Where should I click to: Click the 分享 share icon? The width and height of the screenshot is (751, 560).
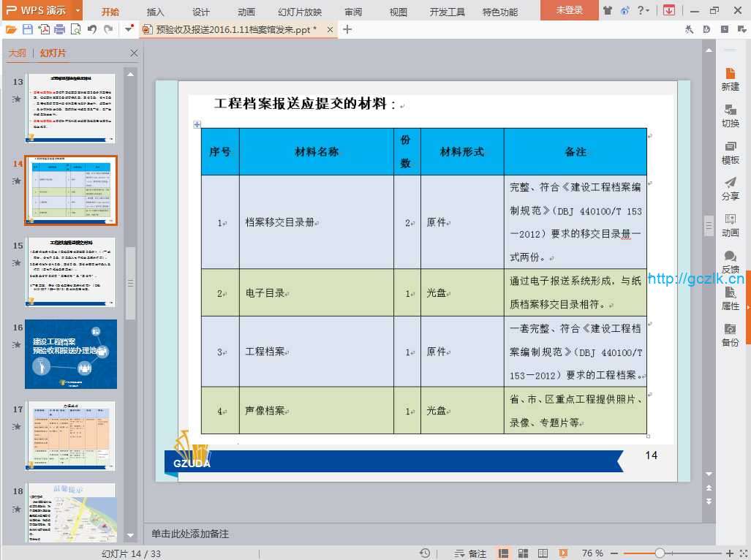(730, 188)
